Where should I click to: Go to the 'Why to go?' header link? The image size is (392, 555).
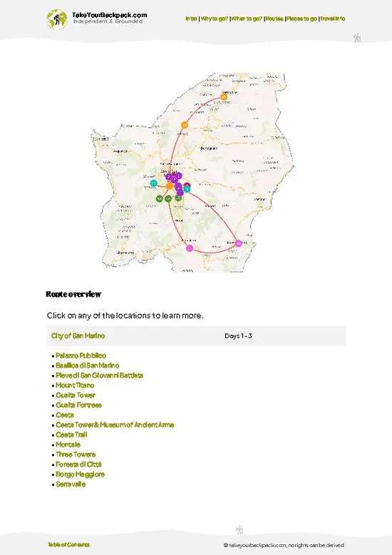(214, 19)
